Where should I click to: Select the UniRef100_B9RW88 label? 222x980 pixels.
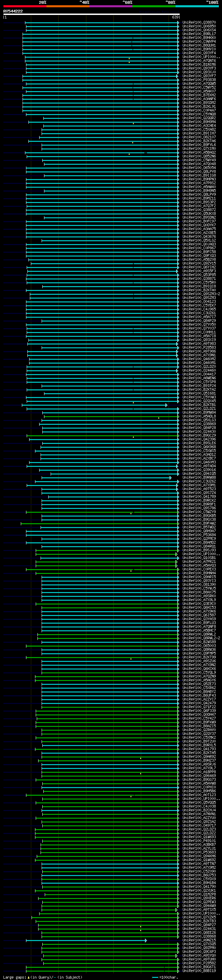point(199,477)
